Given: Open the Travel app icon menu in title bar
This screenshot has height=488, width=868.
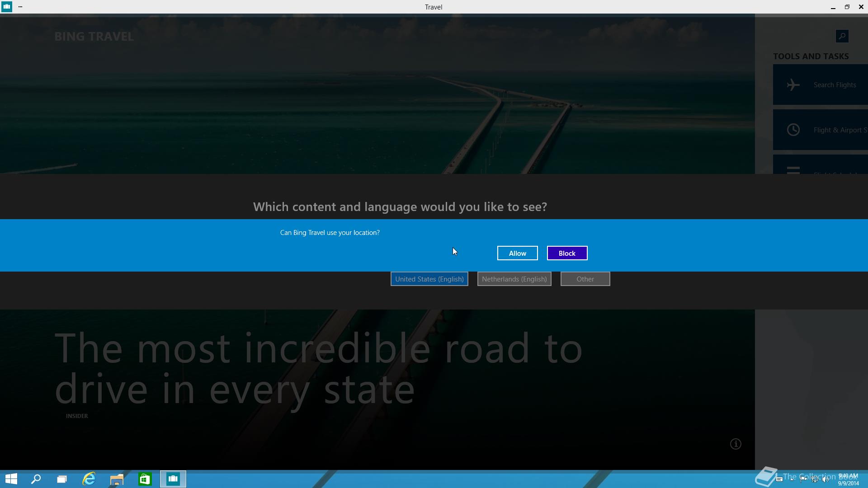Looking at the screenshot, I should pos(6,7).
